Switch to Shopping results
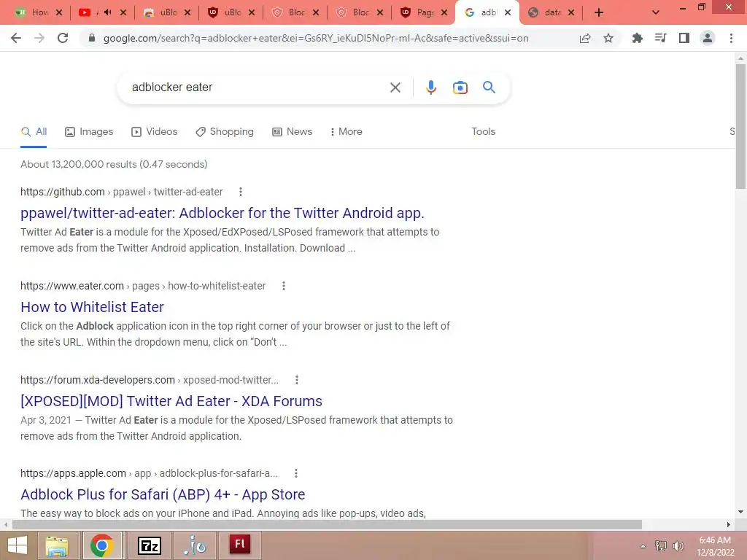Screen dimensions: 747x560 coord(225,132)
